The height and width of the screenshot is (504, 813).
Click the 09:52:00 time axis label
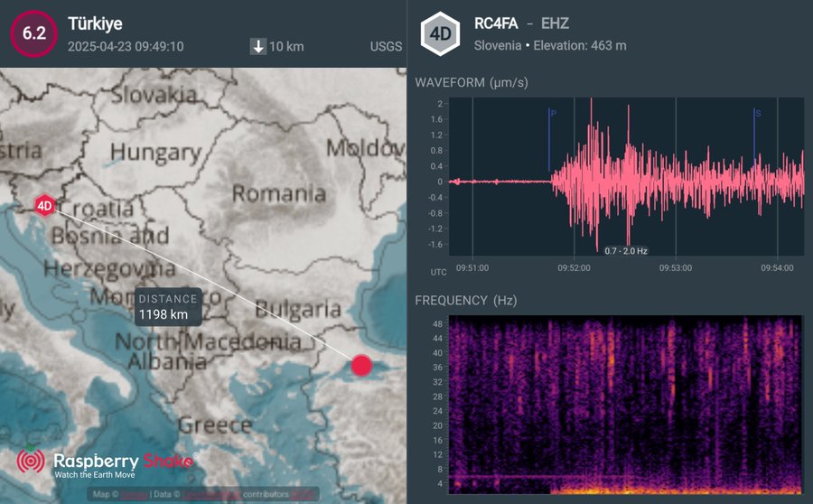(574, 268)
